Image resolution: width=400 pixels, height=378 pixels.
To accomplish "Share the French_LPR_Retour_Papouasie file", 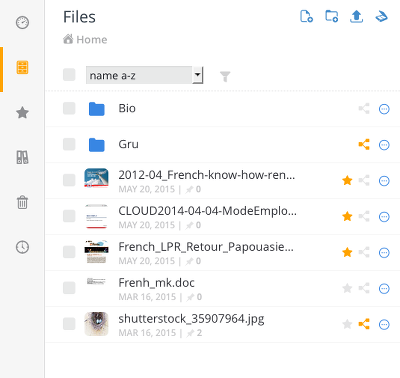I will click(364, 252).
